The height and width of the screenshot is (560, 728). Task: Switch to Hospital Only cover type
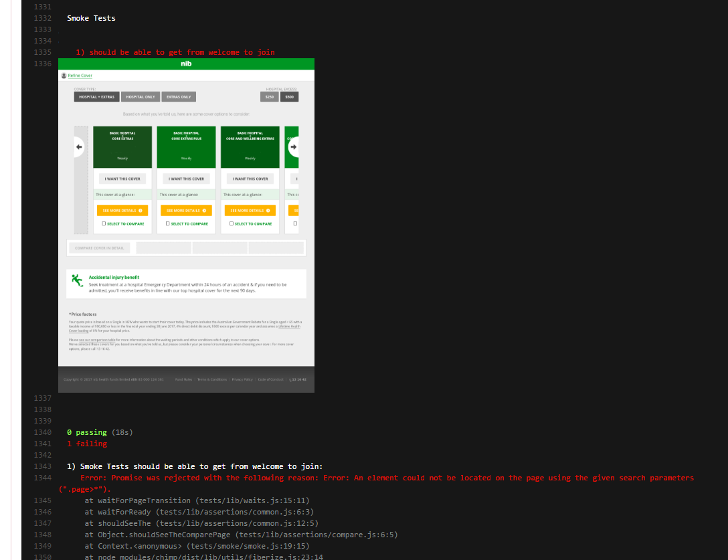click(x=141, y=97)
